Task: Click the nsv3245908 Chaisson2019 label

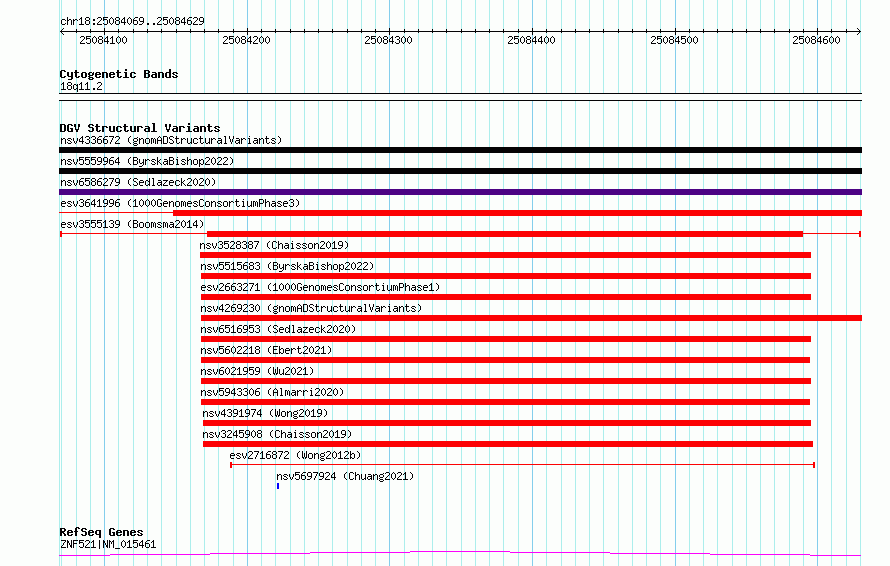Action: (x=277, y=434)
